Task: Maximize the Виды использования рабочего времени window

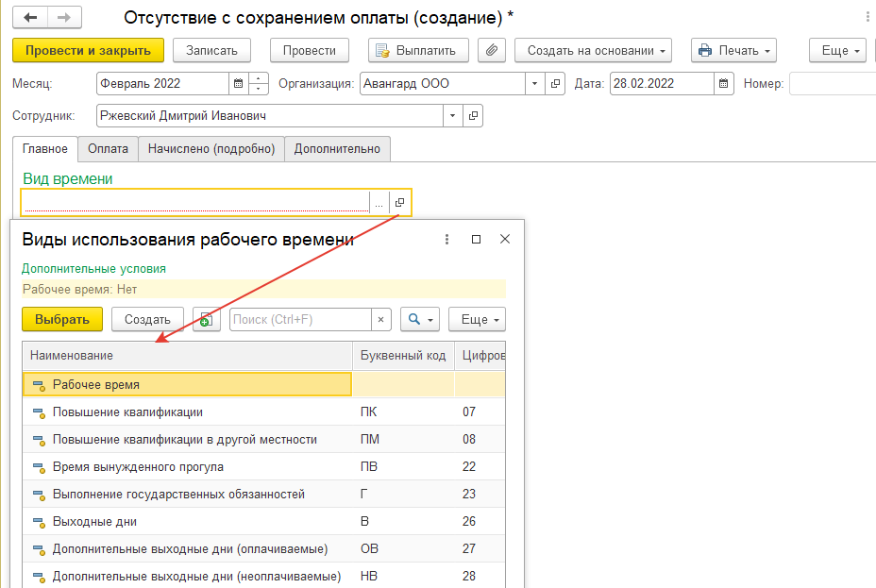Action: 476,240
